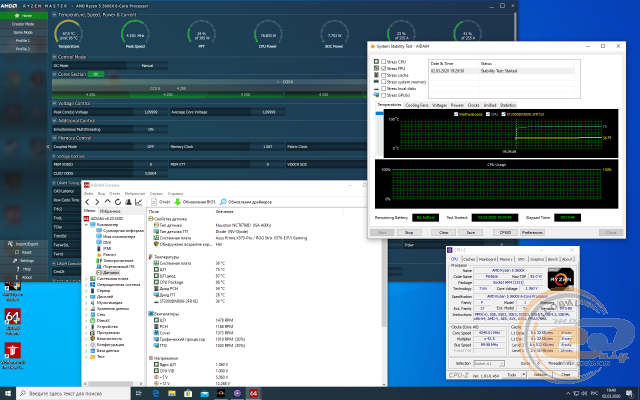The width and height of the screenshot is (640, 400).
Task: Select Creator Mode profile in Ryzen Master
Action: (x=24, y=24)
